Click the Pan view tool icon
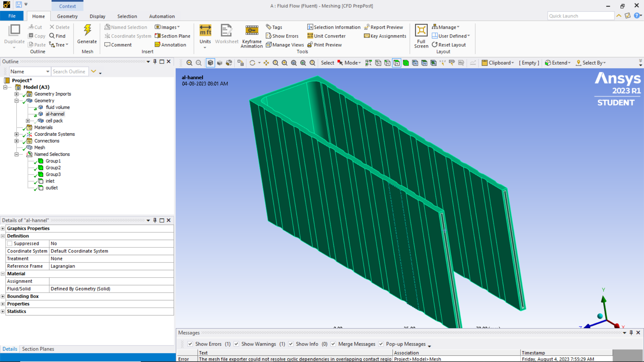This screenshot has height=362, width=644. (x=266, y=63)
